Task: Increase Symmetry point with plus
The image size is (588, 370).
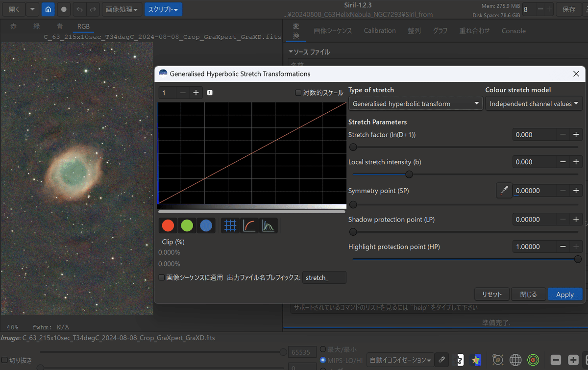Action: (576, 191)
